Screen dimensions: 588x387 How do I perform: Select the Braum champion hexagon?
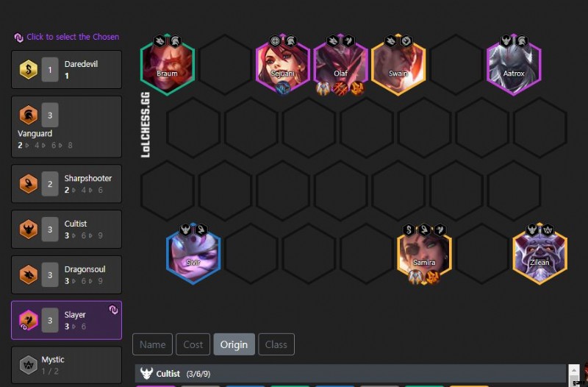click(x=168, y=65)
